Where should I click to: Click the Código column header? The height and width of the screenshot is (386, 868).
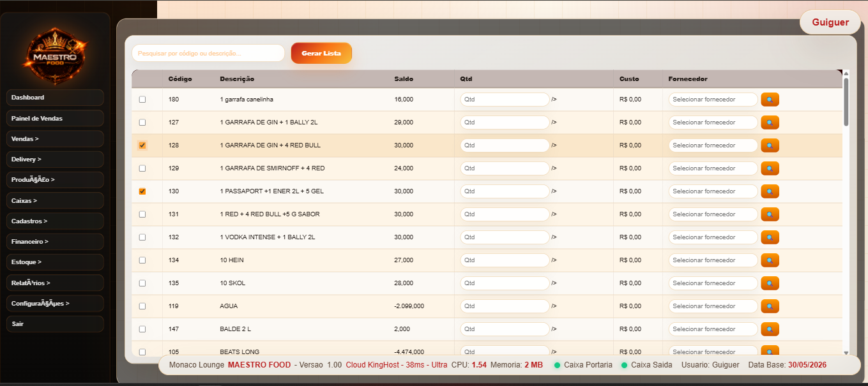click(180, 79)
